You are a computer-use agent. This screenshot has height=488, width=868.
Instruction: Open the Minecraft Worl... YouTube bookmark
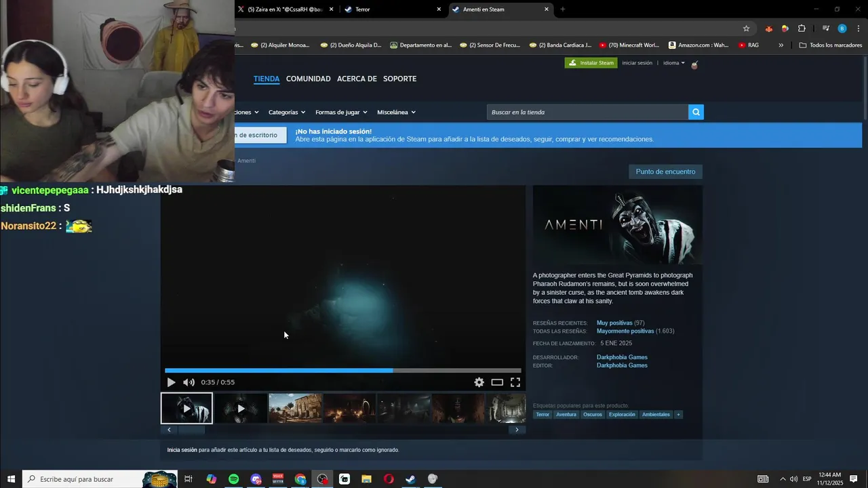(x=629, y=45)
